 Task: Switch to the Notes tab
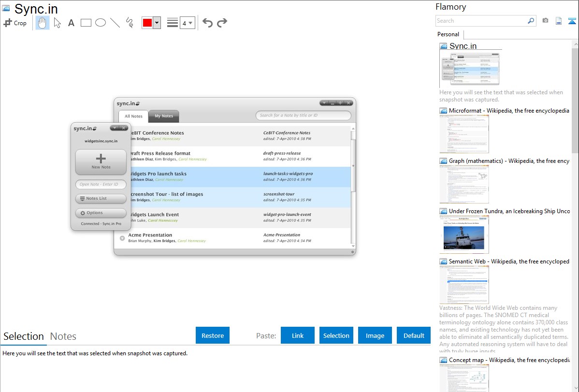click(63, 336)
